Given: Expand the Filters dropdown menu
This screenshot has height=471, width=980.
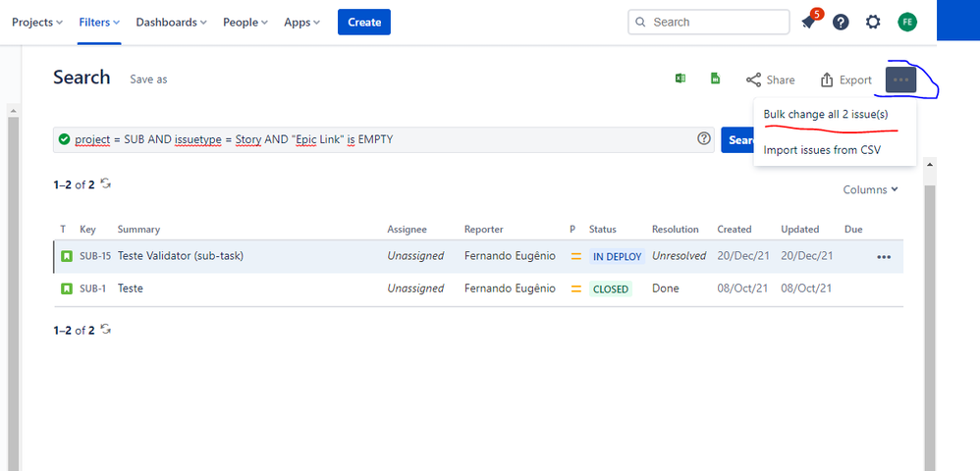Looking at the screenshot, I should pyautogui.click(x=99, y=23).
